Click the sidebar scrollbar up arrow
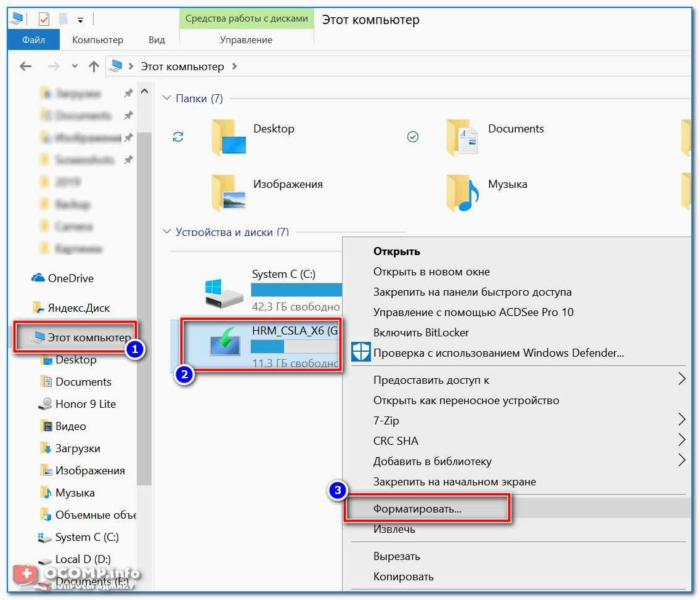The height and width of the screenshot is (600, 700). click(144, 91)
